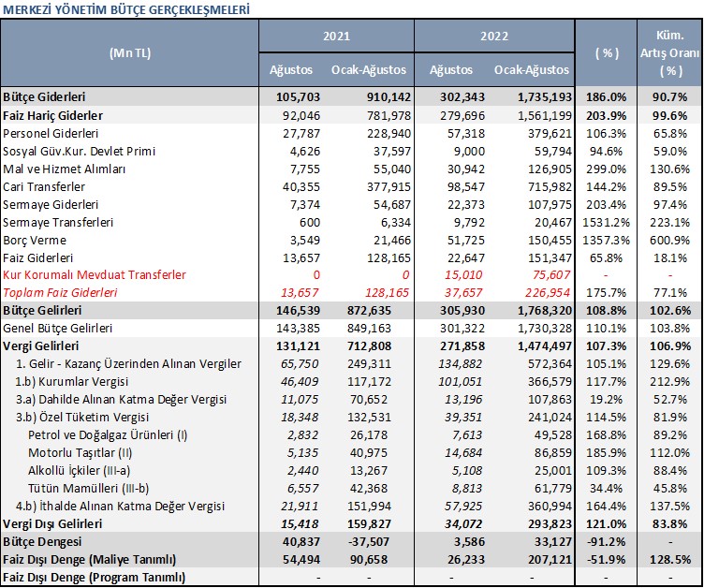Viewport: 704px width, 588px height.
Task: Select 'Mal ve Hizmet Alımları' label
Action: 65,169
